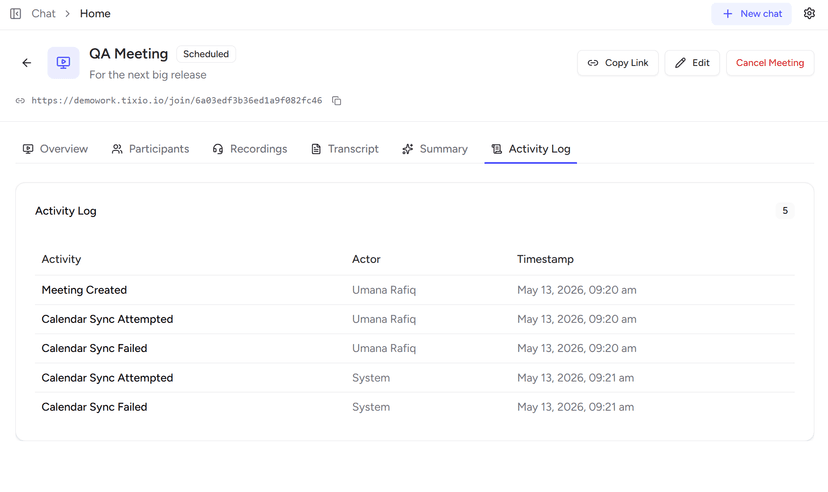Click the link icon beside the join URL
The height and width of the screenshot is (492, 828).
pyautogui.click(x=20, y=100)
